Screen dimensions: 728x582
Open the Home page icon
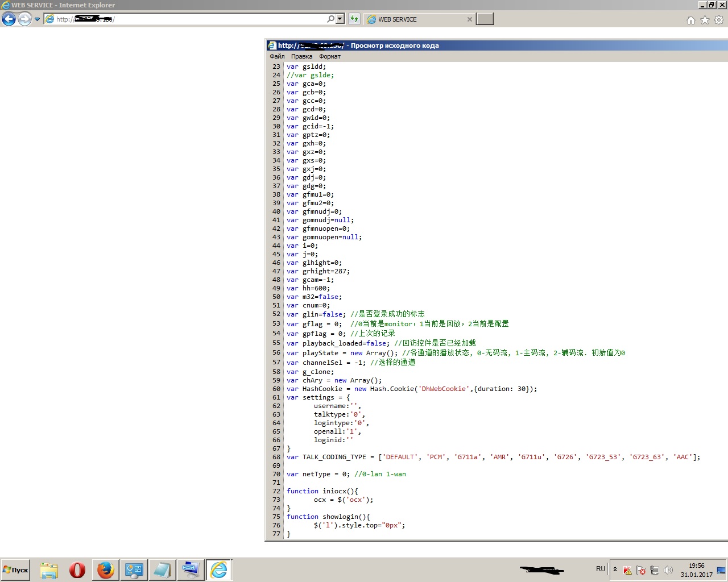click(690, 20)
